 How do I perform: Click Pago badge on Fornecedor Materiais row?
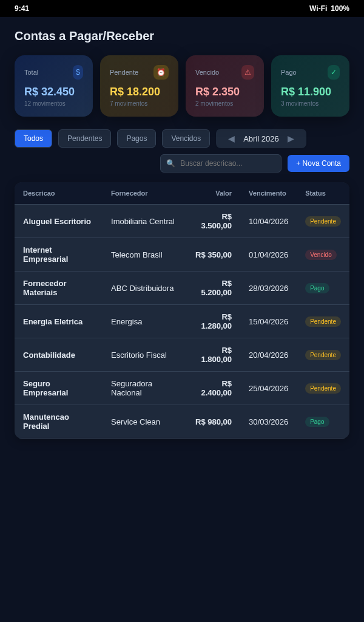[x=317, y=288]
